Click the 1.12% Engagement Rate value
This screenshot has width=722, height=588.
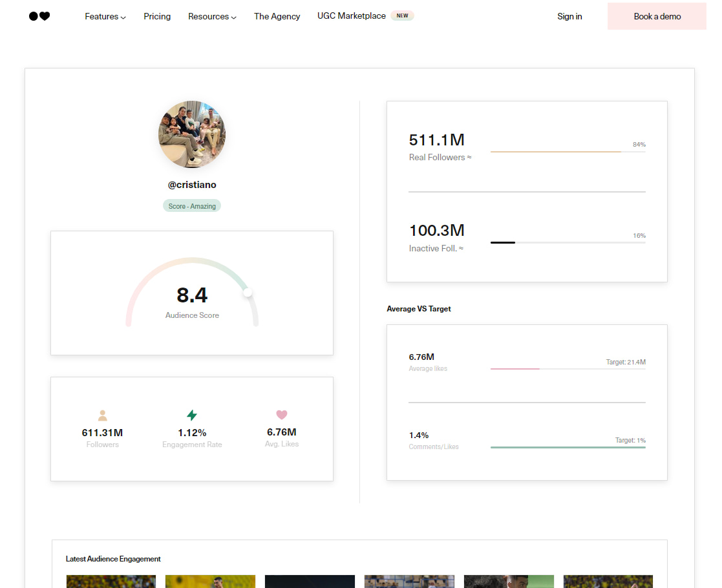click(192, 433)
